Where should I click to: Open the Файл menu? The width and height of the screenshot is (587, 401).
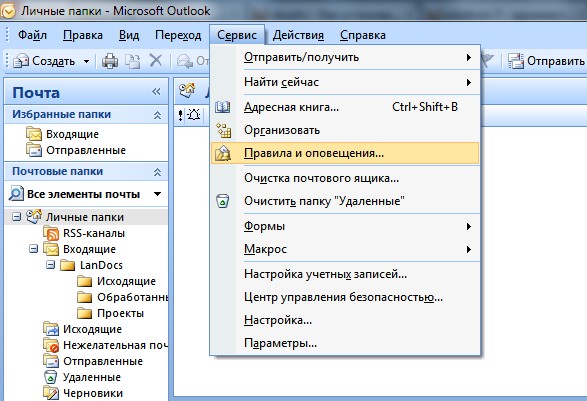tap(32, 35)
